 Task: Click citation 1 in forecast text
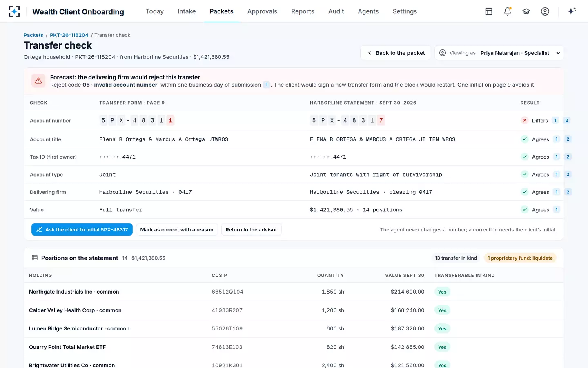pyautogui.click(x=267, y=85)
